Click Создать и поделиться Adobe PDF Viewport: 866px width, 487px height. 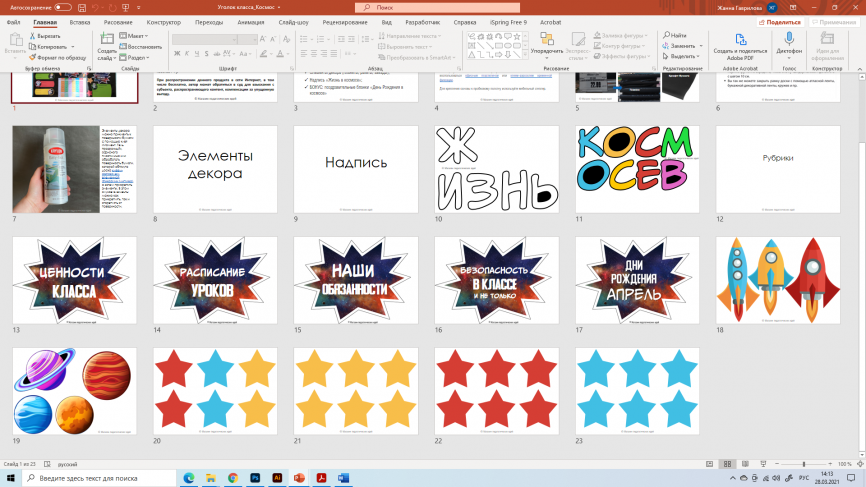tap(740, 45)
